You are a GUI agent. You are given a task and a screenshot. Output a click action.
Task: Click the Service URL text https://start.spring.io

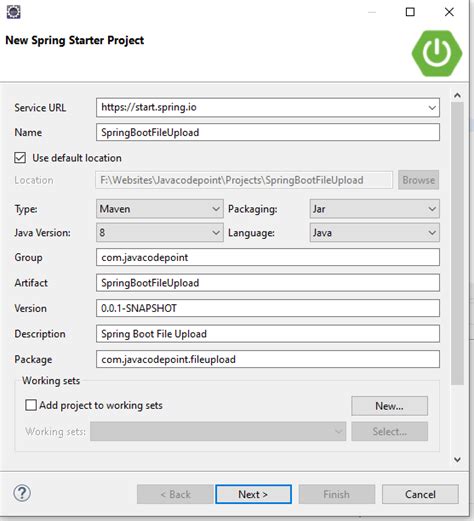(149, 107)
